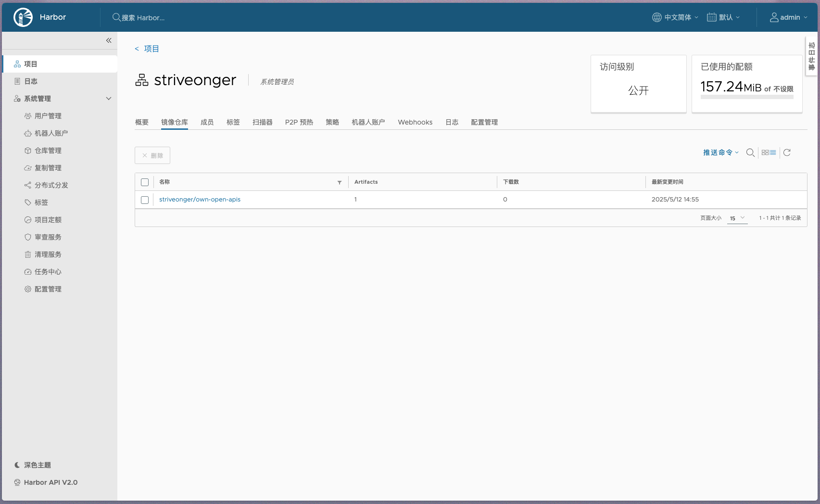Viewport: 820px width, 504px height.
Task: Open the 机器人账户 project tab
Action: pos(368,122)
